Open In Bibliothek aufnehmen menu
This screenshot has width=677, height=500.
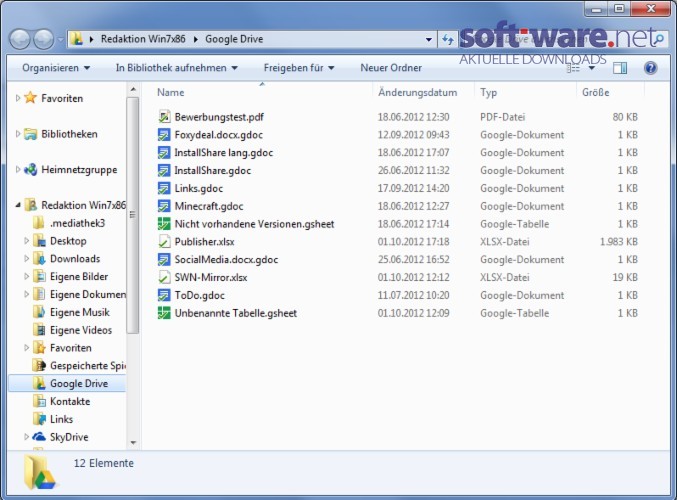pos(177,68)
